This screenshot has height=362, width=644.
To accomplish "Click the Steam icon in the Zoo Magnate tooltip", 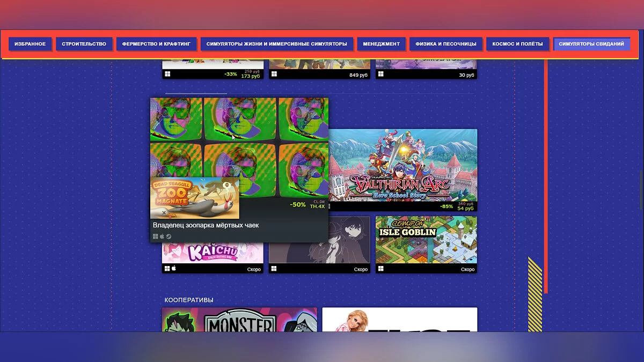I will click(x=169, y=237).
